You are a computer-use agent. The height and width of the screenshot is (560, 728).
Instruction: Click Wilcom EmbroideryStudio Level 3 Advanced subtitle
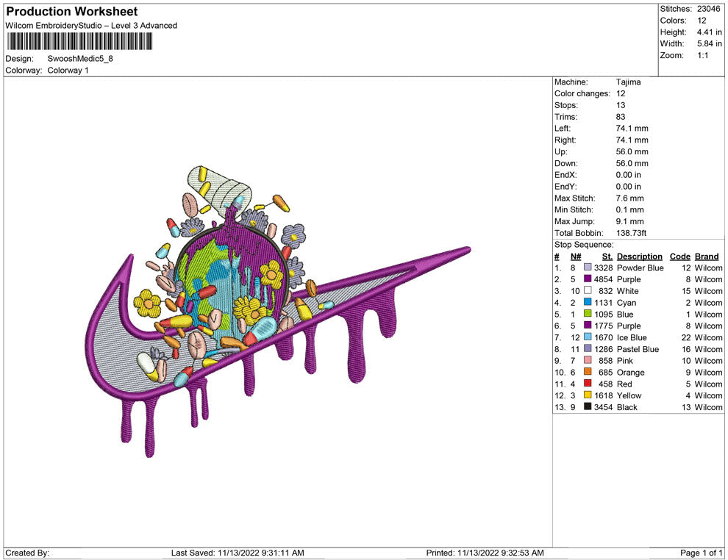[91, 26]
